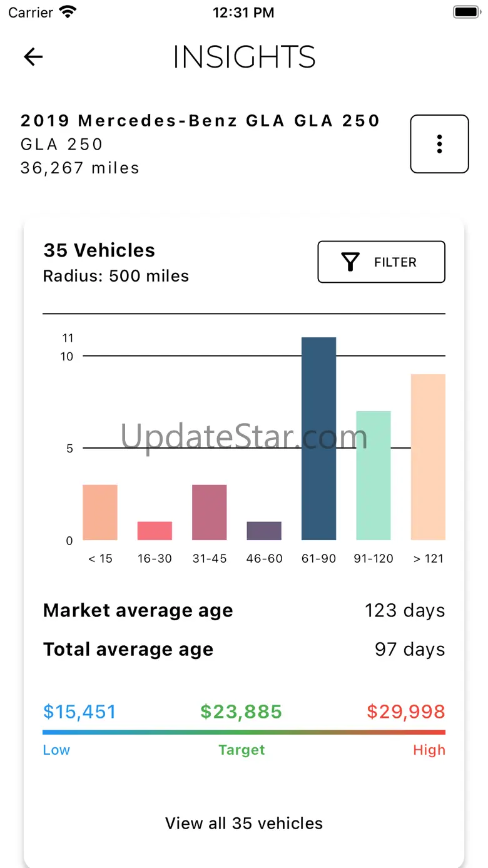Select the 16-30 days bar

(155, 531)
